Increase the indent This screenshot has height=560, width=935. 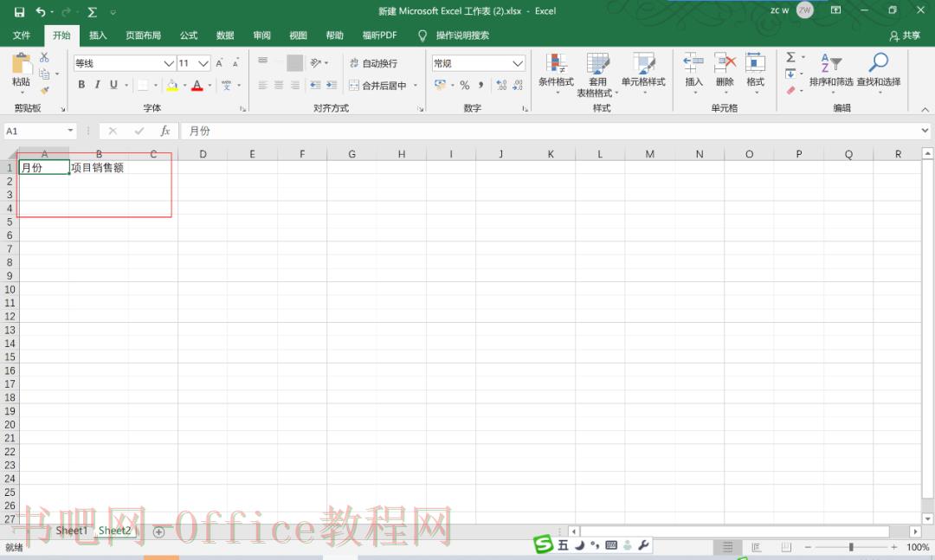(x=332, y=86)
